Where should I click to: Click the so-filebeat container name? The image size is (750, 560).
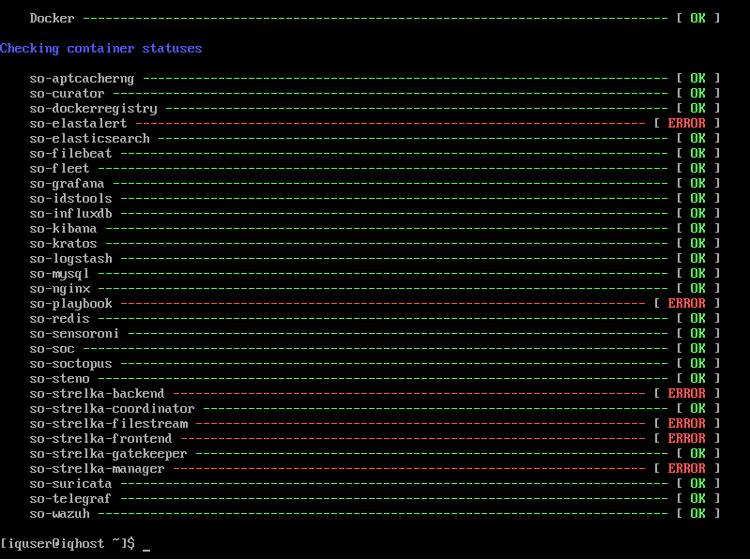coord(70,154)
